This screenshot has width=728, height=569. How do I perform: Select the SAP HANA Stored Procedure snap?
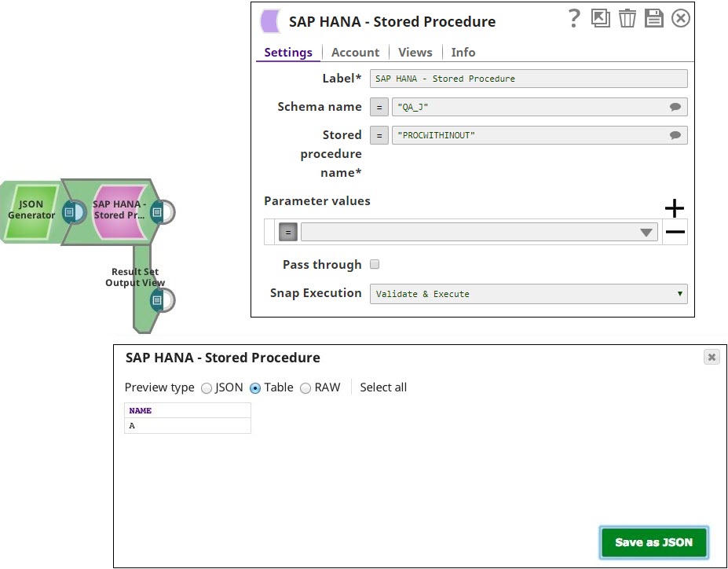coord(119,211)
